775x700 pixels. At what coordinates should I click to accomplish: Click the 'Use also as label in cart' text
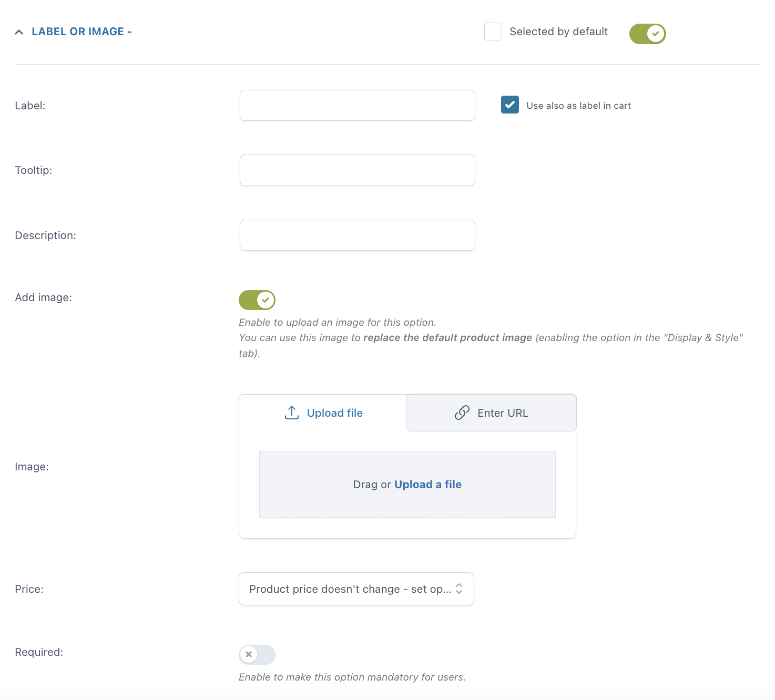[578, 106]
